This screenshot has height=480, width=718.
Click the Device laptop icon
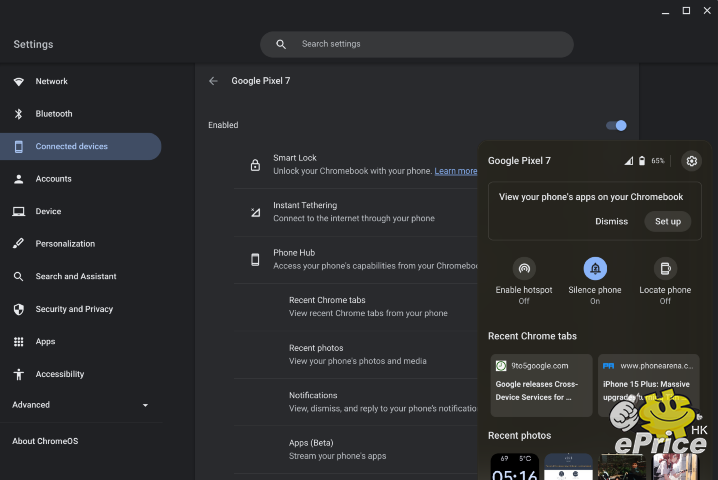(x=18, y=212)
